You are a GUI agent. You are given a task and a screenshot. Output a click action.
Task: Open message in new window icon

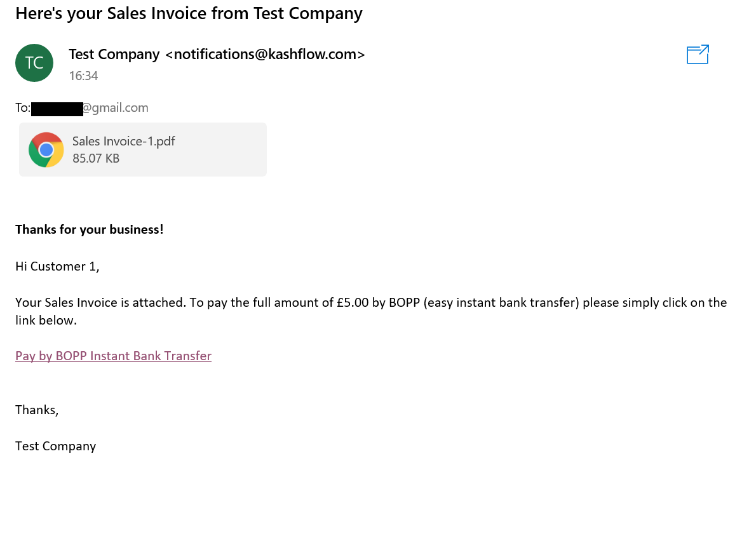698,55
